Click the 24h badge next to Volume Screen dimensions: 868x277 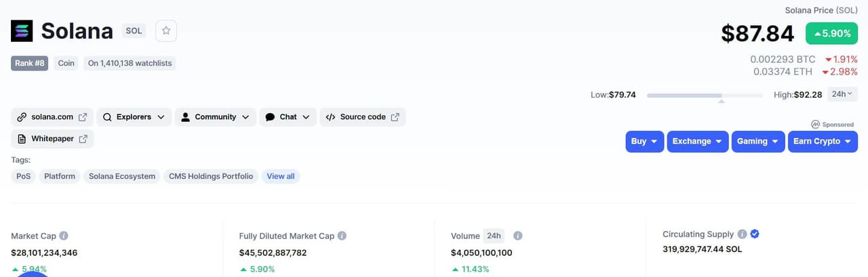click(x=494, y=236)
